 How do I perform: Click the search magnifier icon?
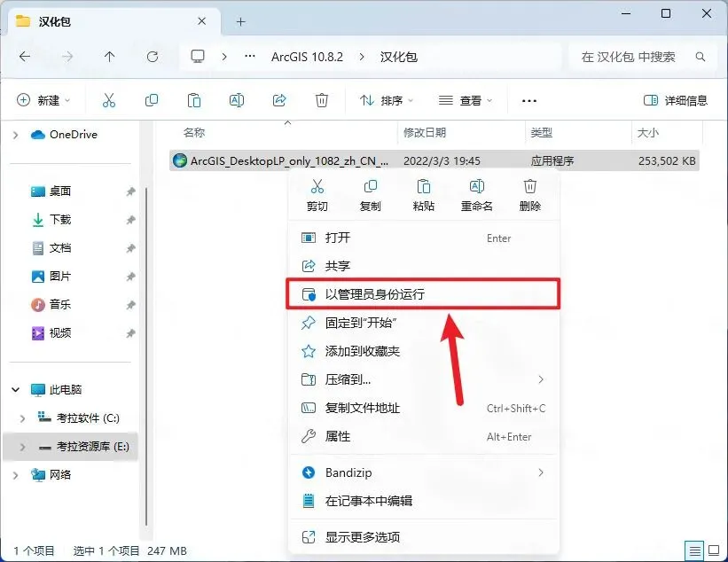click(701, 57)
